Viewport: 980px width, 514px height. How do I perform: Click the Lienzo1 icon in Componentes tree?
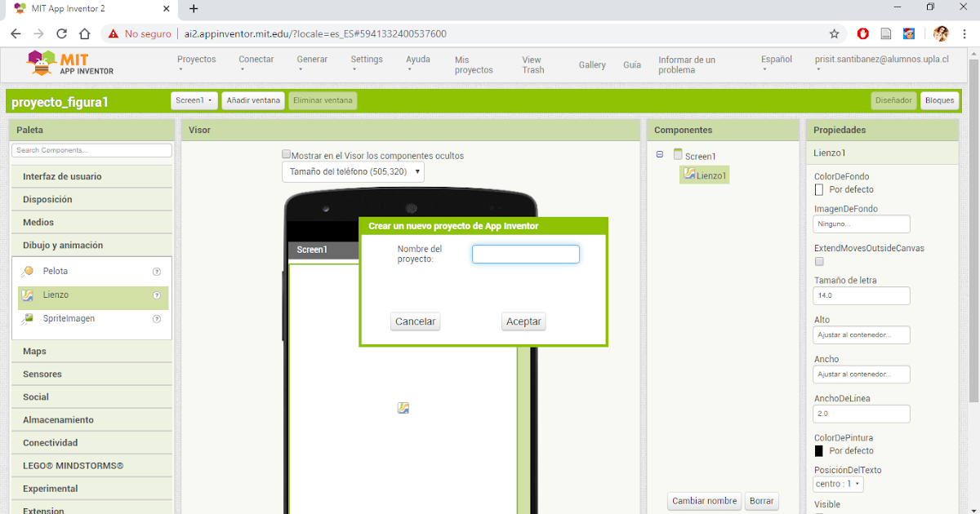pyautogui.click(x=688, y=175)
